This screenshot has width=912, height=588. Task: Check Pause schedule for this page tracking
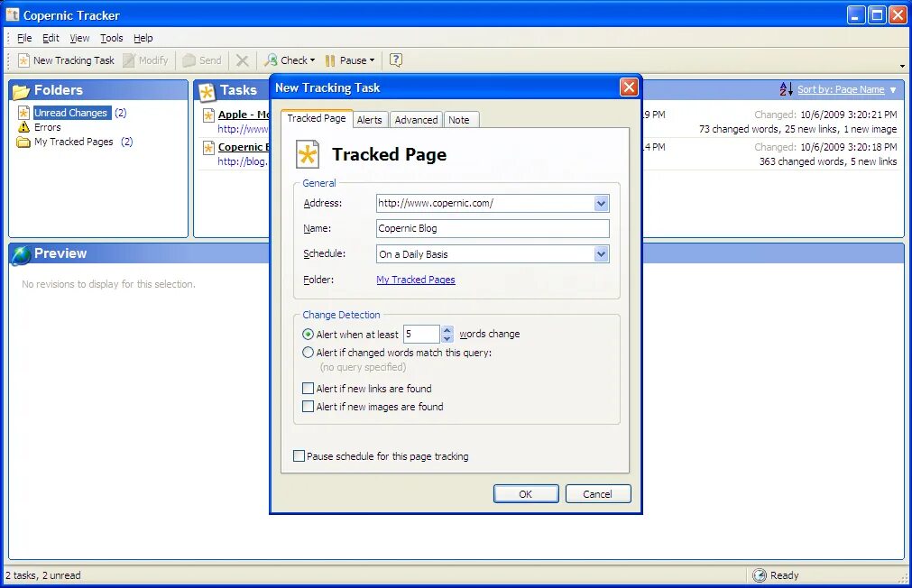coord(299,456)
